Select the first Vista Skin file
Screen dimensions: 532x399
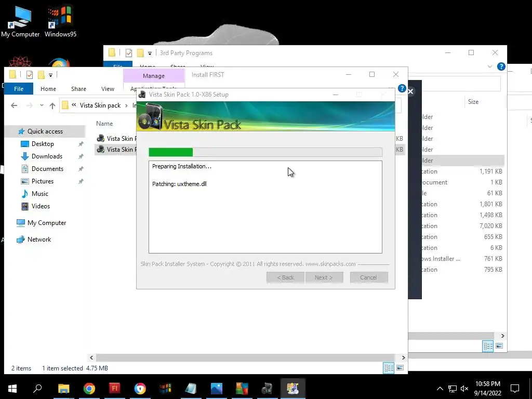116,138
